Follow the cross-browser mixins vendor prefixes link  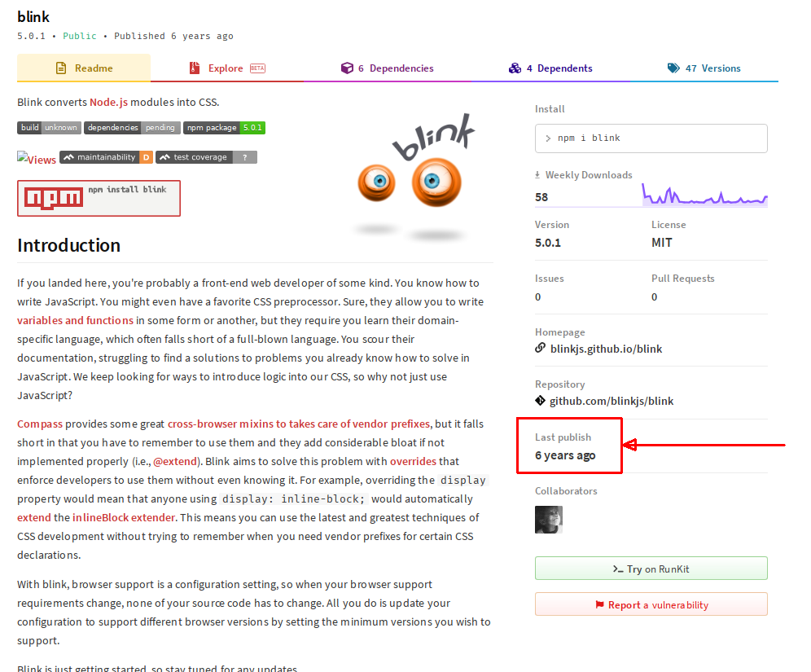[299, 424]
